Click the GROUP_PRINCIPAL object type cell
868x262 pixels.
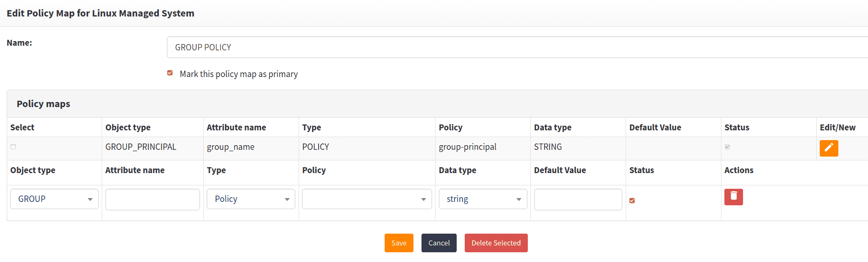pos(141,147)
